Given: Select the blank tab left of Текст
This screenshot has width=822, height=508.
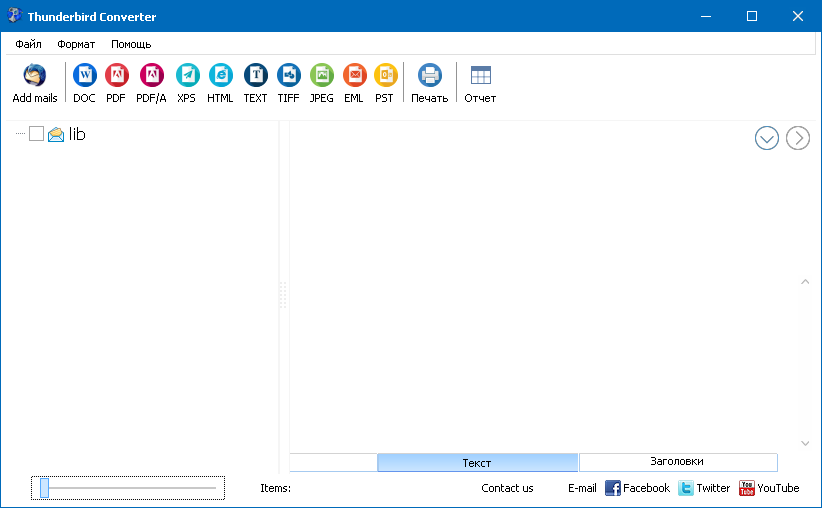Looking at the screenshot, I should coord(333,462).
